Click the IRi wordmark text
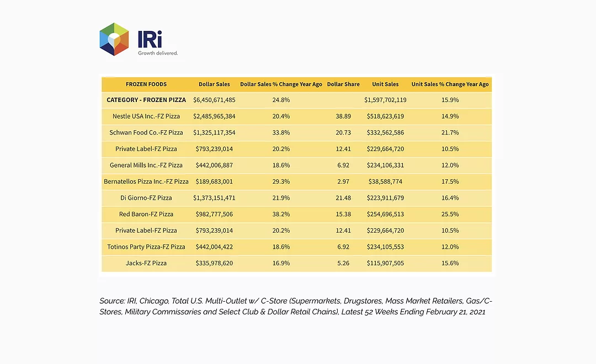The height and width of the screenshot is (364, 596). tap(150, 39)
